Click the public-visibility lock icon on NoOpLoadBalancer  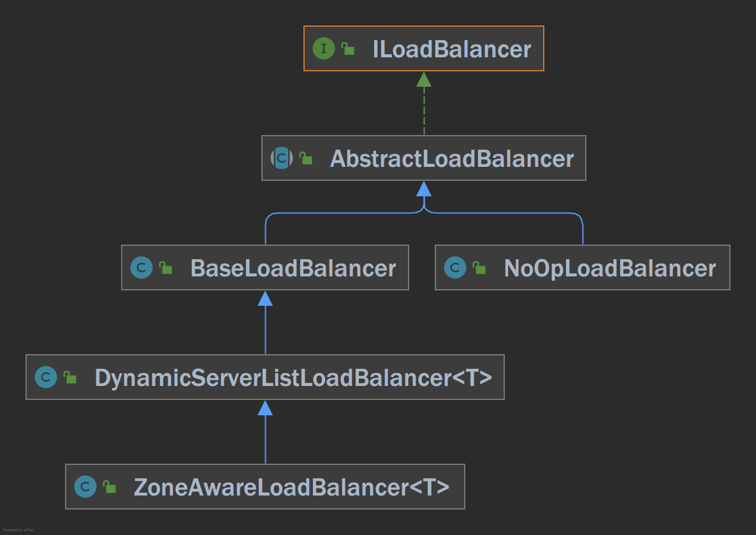tap(479, 267)
